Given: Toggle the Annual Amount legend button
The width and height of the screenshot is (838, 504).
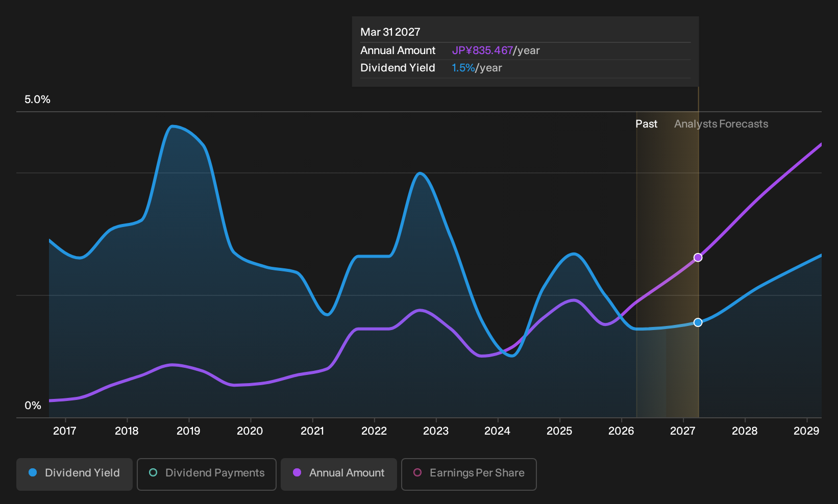Looking at the screenshot, I should click(x=339, y=474).
